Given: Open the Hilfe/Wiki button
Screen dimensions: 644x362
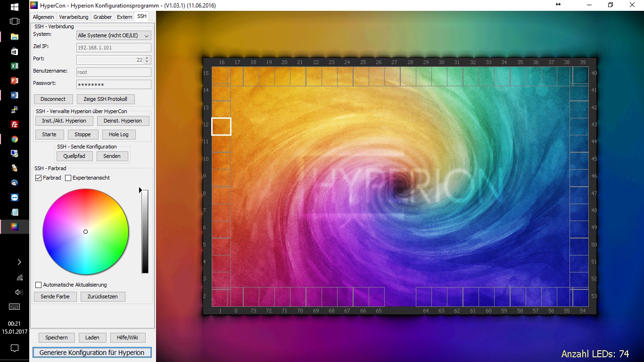Looking at the screenshot, I should point(128,337).
